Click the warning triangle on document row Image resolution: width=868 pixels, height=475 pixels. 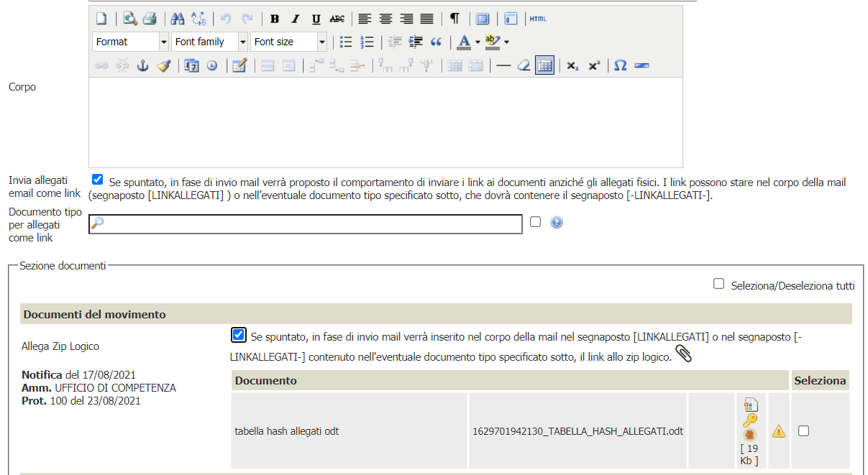click(x=778, y=431)
